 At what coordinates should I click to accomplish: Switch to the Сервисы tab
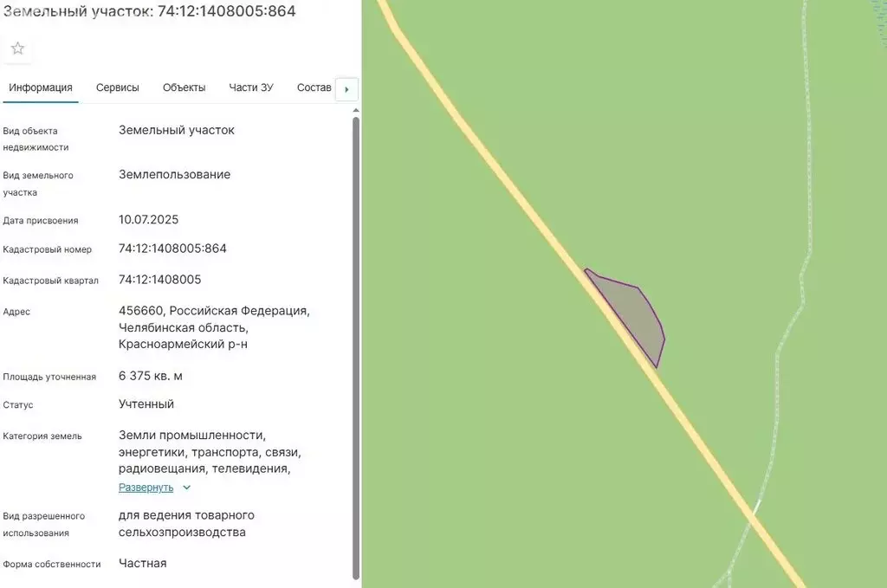pos(118,87)
